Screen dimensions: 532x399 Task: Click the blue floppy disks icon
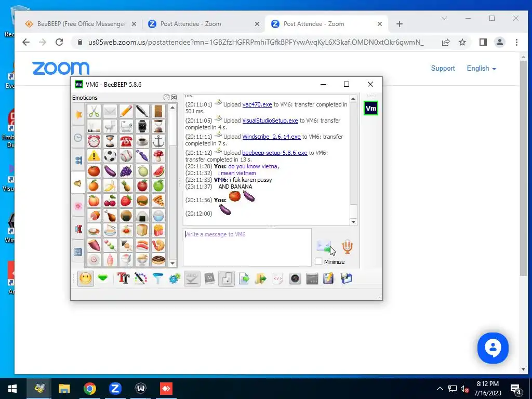(346, 279)
